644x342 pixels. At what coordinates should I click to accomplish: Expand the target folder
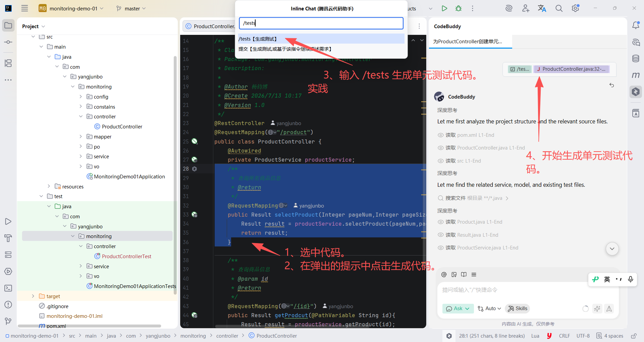pos(33,296)
